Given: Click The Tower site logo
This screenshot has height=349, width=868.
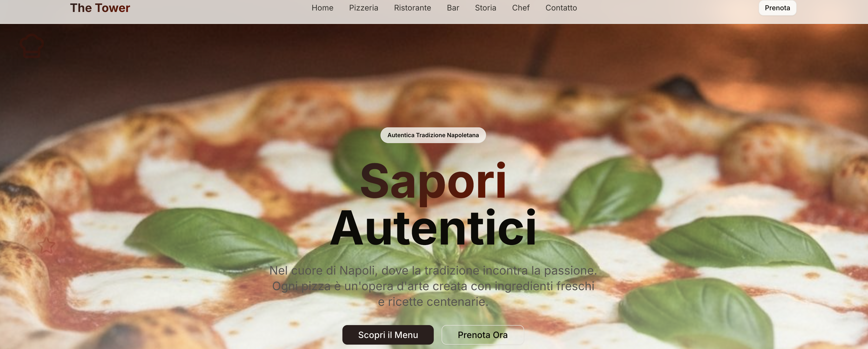Looking at the screenshot, I should (x=100, y=8).
